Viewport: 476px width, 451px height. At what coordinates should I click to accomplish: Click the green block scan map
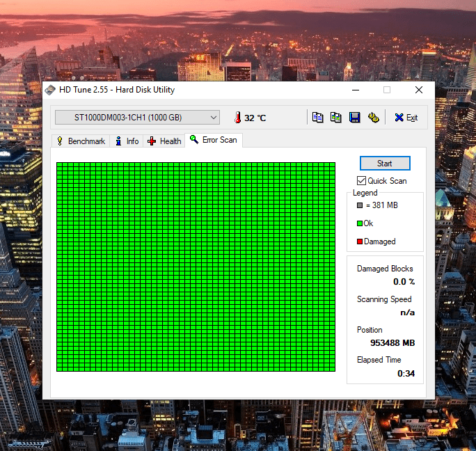[x=196, y=267]
